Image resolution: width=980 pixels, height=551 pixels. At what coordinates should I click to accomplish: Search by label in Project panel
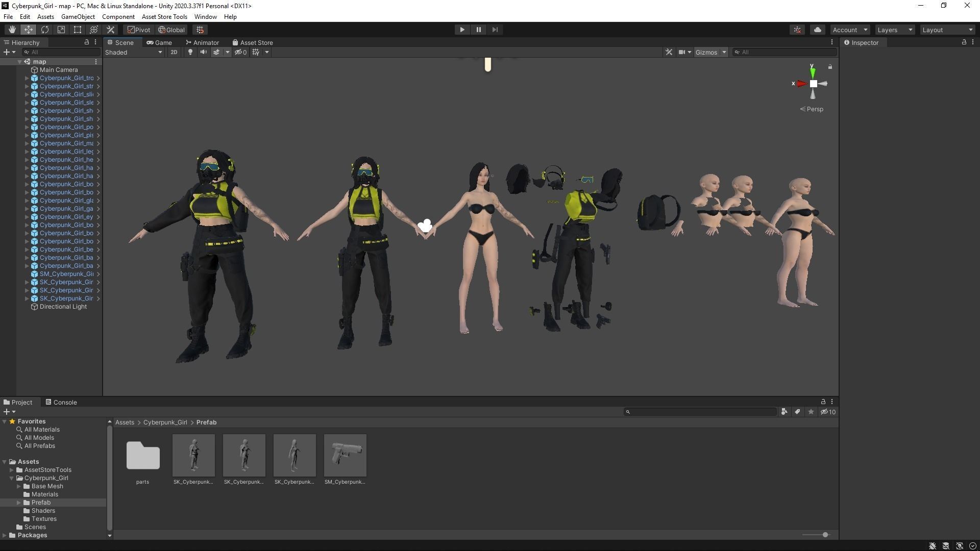798,412
